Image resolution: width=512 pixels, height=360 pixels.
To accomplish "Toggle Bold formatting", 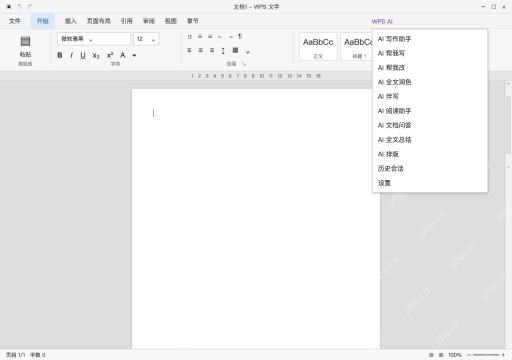I will pyautogui.click(x=60, y=55).
